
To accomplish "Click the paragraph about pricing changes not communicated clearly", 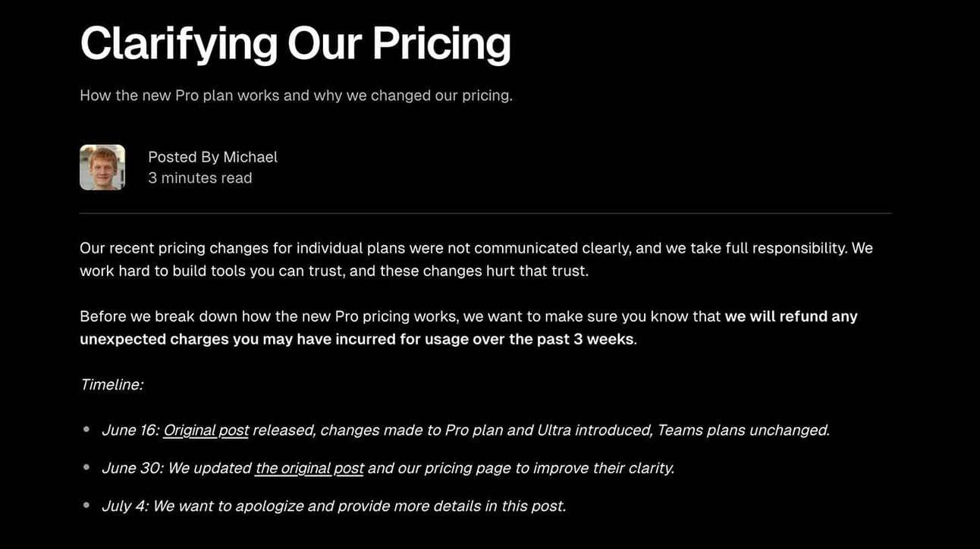I will pyautogui.click(x=476, y=259).
